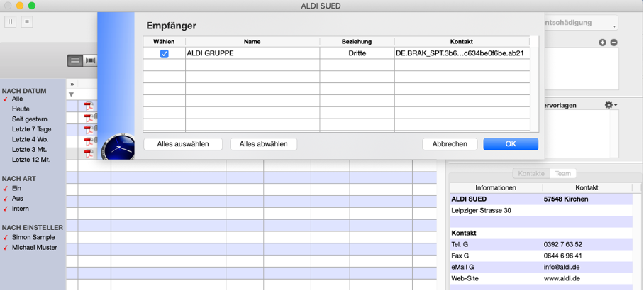
Task: Enable the Letzte 3 Mt. filter
Action: click(x=30, y=149)
